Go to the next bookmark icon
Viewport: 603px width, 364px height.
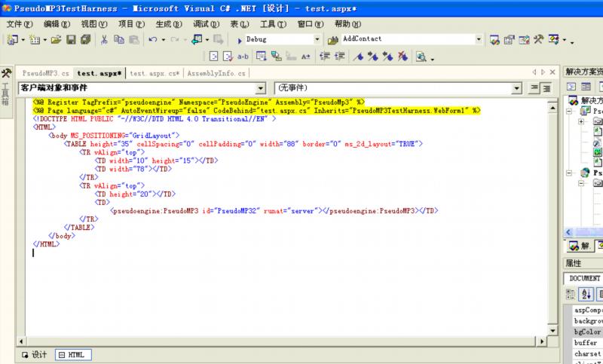pyautogui.click(x=372, y=57)
